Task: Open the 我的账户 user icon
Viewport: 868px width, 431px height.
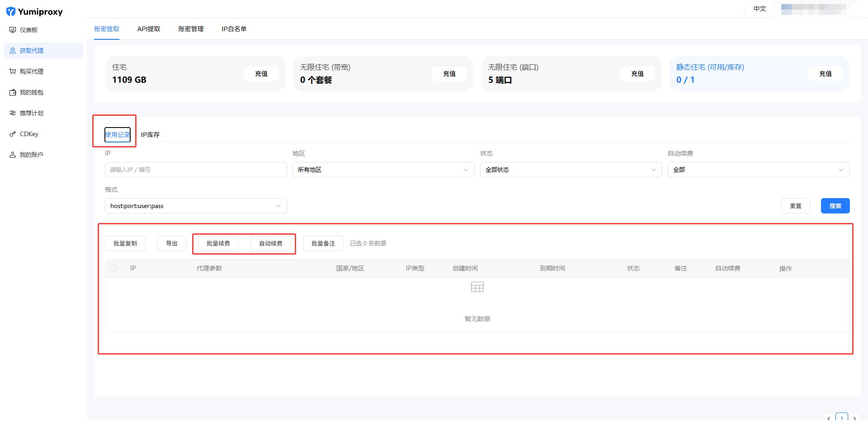Action: pos(13,155)
